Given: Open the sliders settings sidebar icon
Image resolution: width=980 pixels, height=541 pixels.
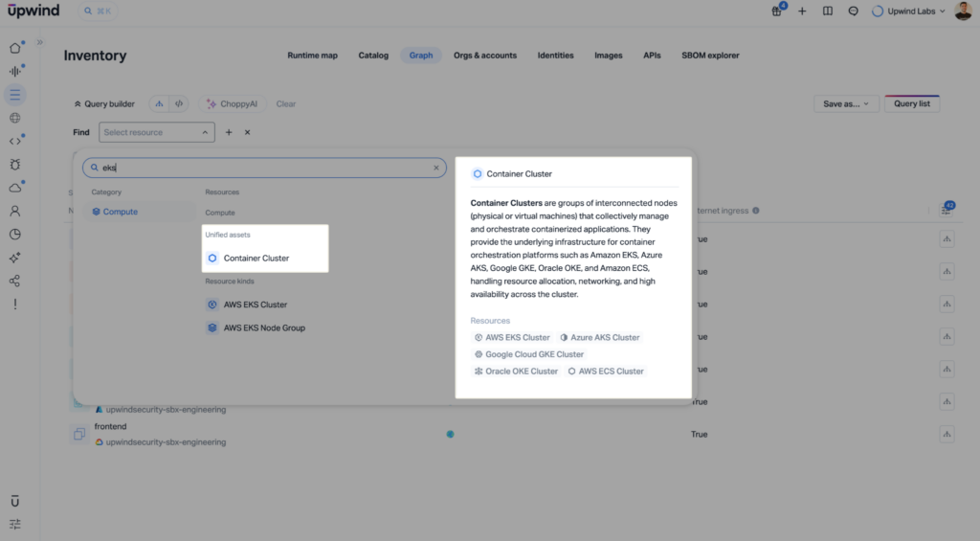Looking at the screenshot, I should (15, 524).
